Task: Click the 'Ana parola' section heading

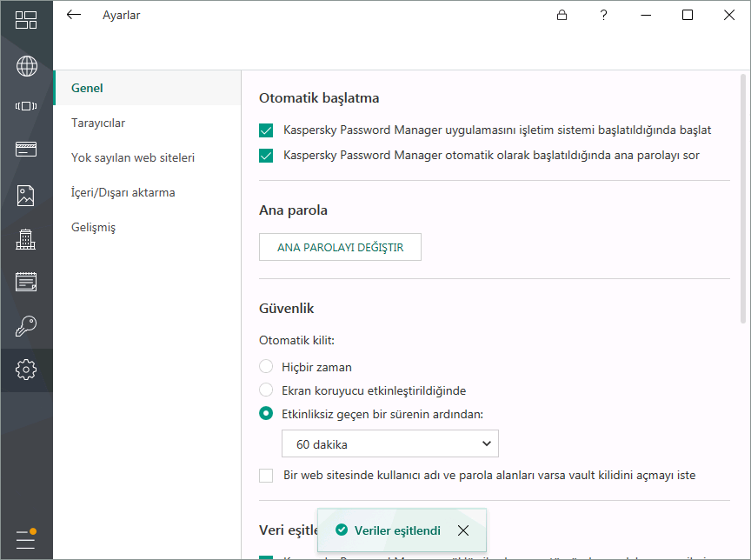Action: 293,210
